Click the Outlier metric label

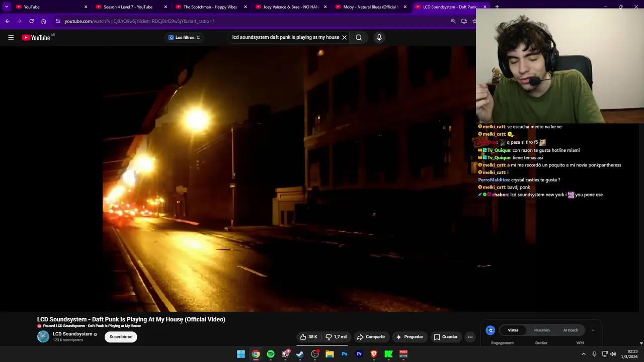tap(541, 343)
